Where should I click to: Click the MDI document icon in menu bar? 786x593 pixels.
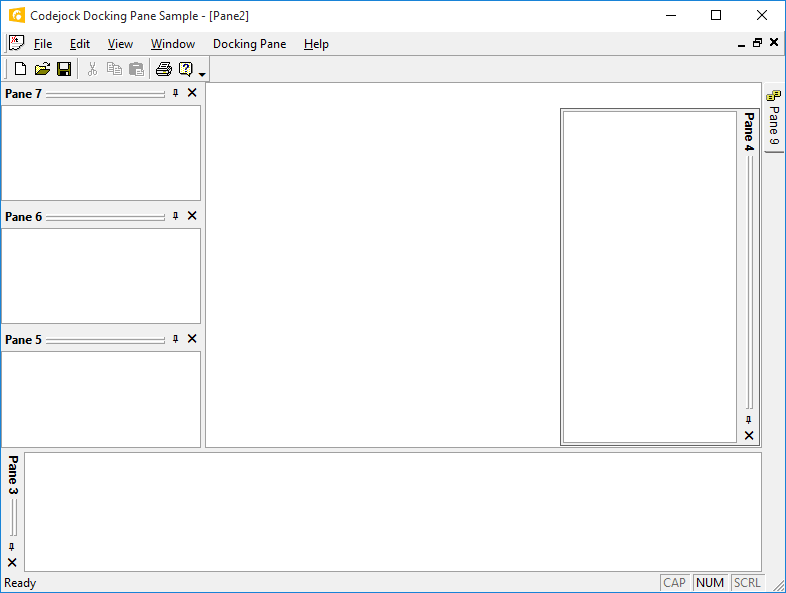16,44
